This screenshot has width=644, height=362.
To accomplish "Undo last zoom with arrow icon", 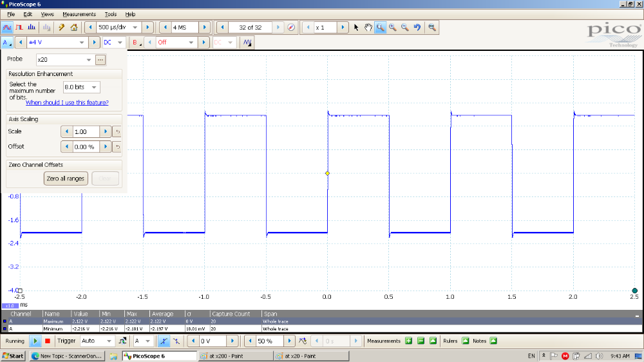I will coord(417,28).
